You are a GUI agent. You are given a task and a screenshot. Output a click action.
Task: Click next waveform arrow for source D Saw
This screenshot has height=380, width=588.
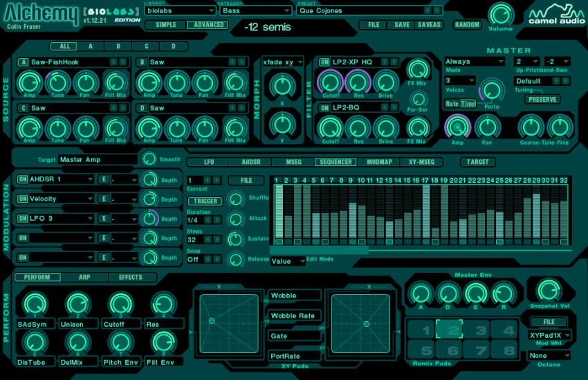[x=241, y=108]
